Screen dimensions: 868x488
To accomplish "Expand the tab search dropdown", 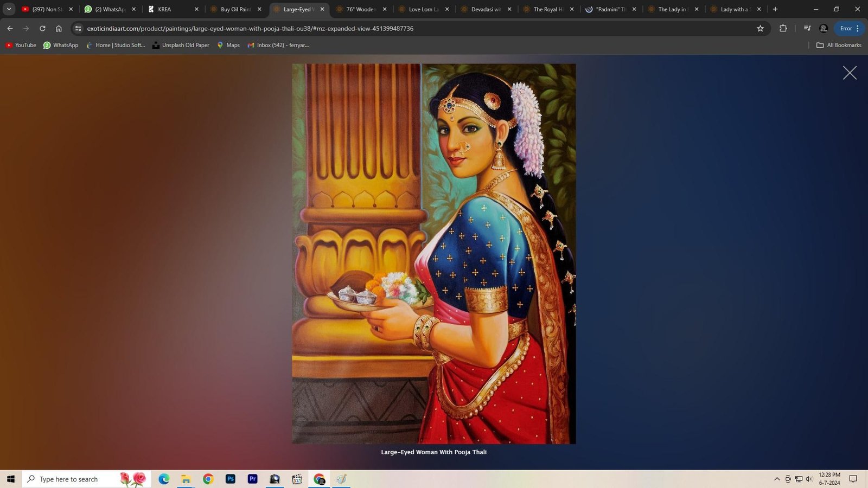I will (9, 9).
